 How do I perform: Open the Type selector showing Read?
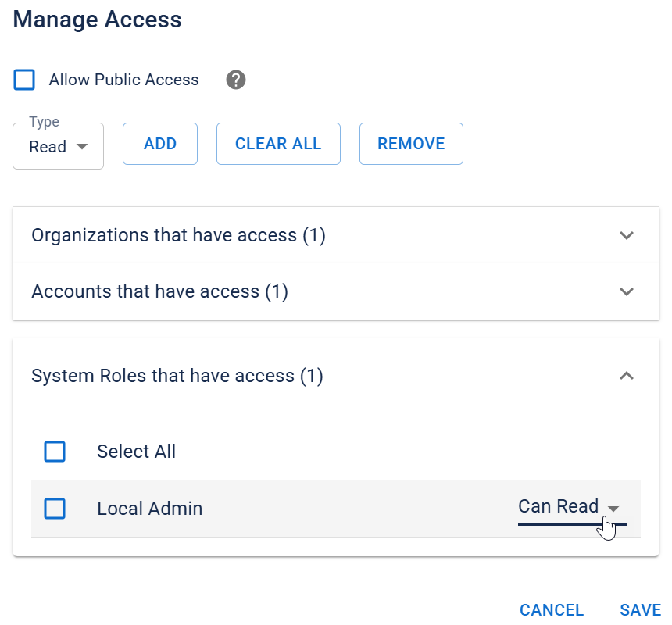[58, 146]
